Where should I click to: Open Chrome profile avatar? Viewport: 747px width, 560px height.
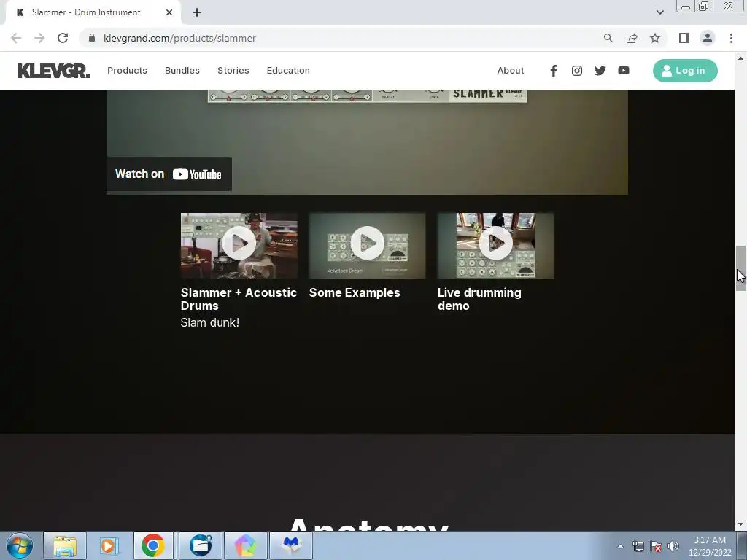tap(708, 38)
